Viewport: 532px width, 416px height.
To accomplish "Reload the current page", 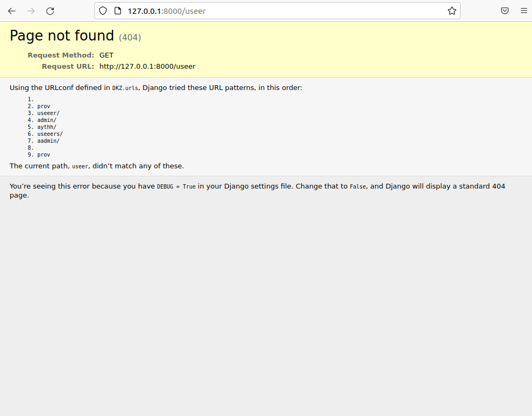I will coord(50,11).
